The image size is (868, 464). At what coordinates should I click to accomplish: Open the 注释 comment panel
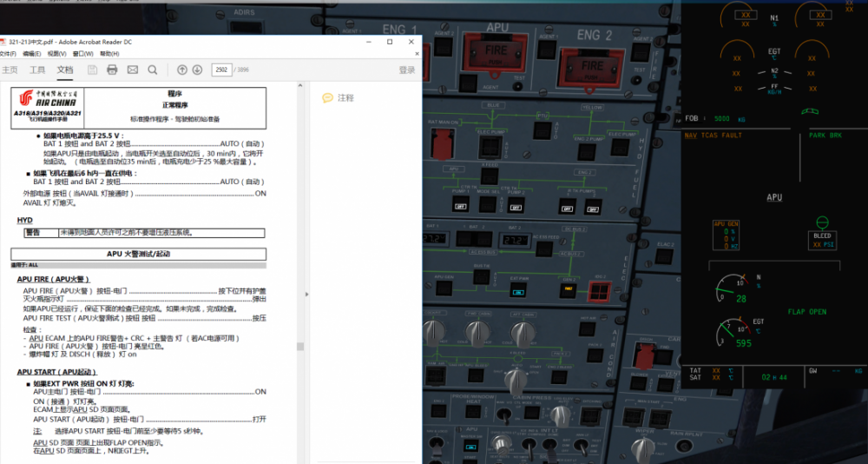click(339, 98)
